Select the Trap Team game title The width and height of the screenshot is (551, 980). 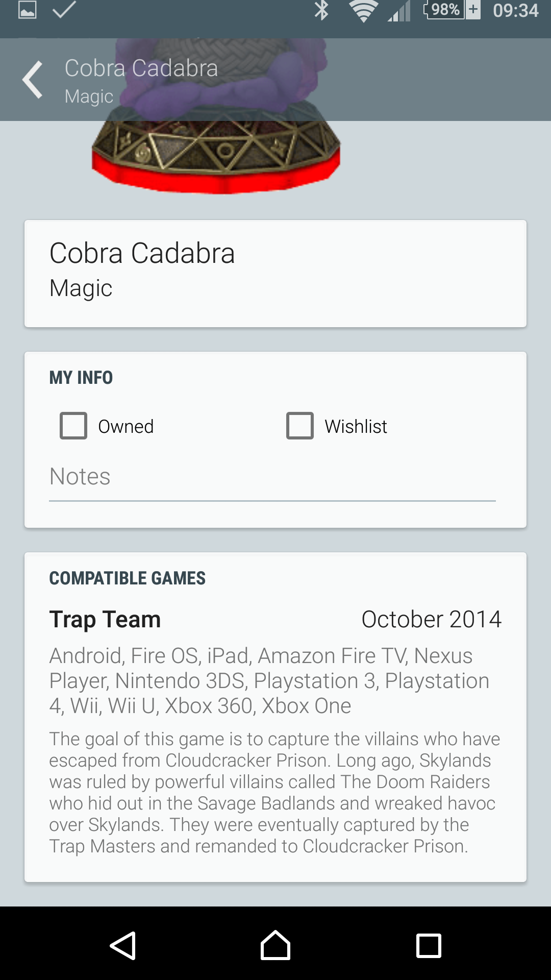105,619
